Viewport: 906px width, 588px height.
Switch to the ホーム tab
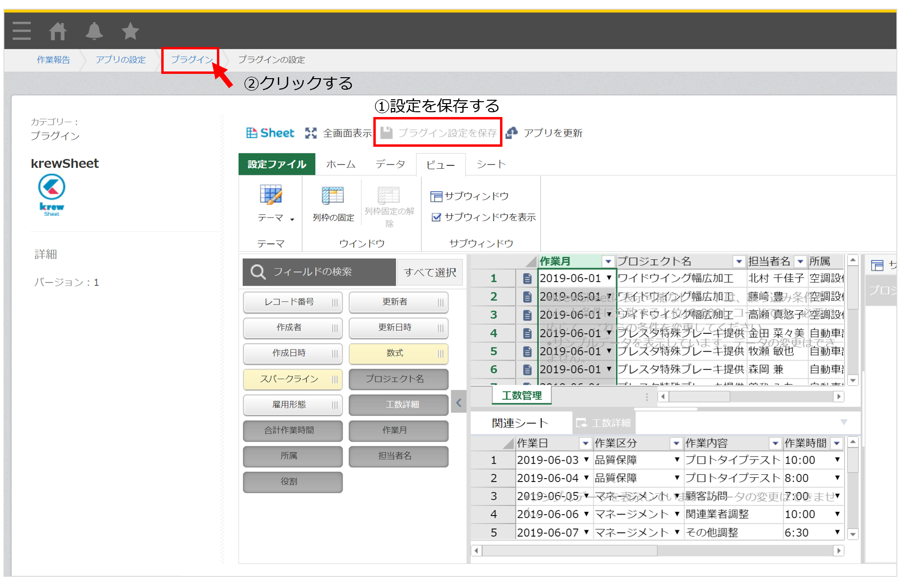pos(341,164)
